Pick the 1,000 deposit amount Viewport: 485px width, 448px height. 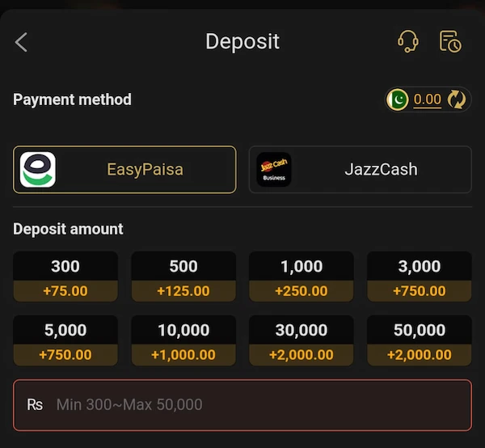[x=302, y=277]
